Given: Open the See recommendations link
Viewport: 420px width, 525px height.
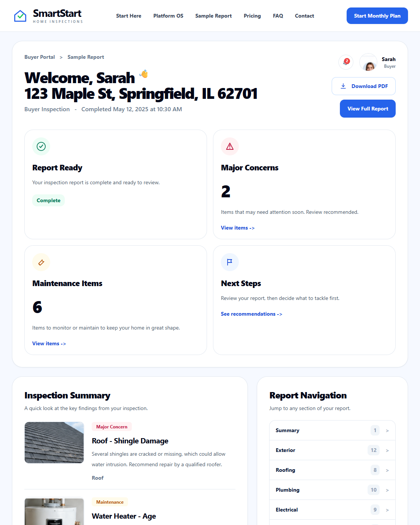Looking at the screenshot, I should coord(252,314).
